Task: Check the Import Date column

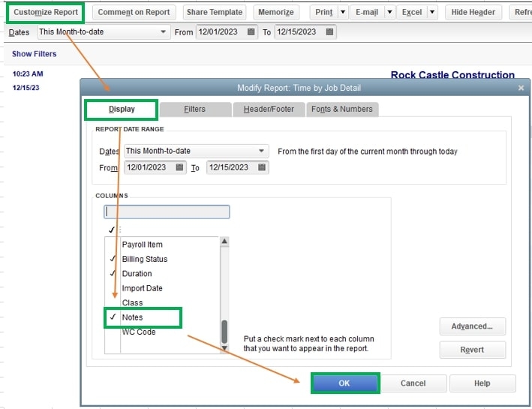Action: [x=113, y=288]
